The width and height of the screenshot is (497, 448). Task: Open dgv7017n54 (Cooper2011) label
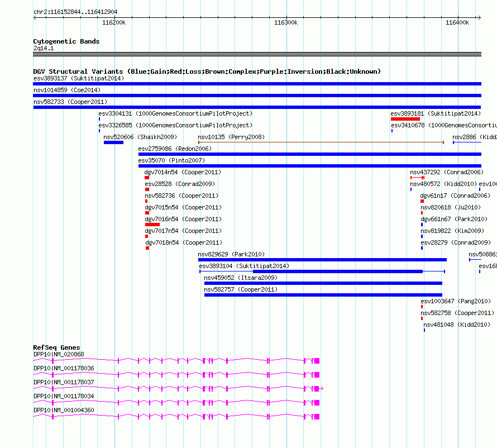point(183,231)
